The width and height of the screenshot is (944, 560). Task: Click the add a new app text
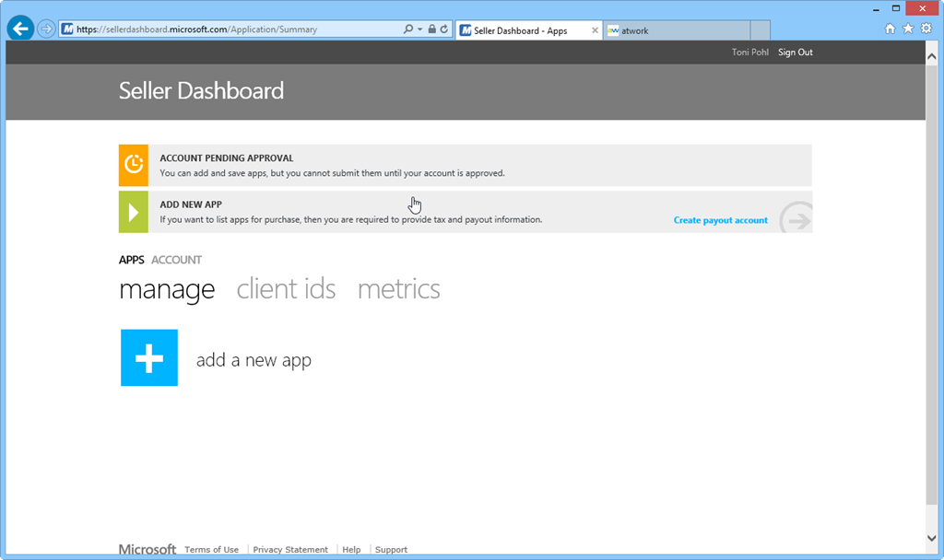click(254, 360)
